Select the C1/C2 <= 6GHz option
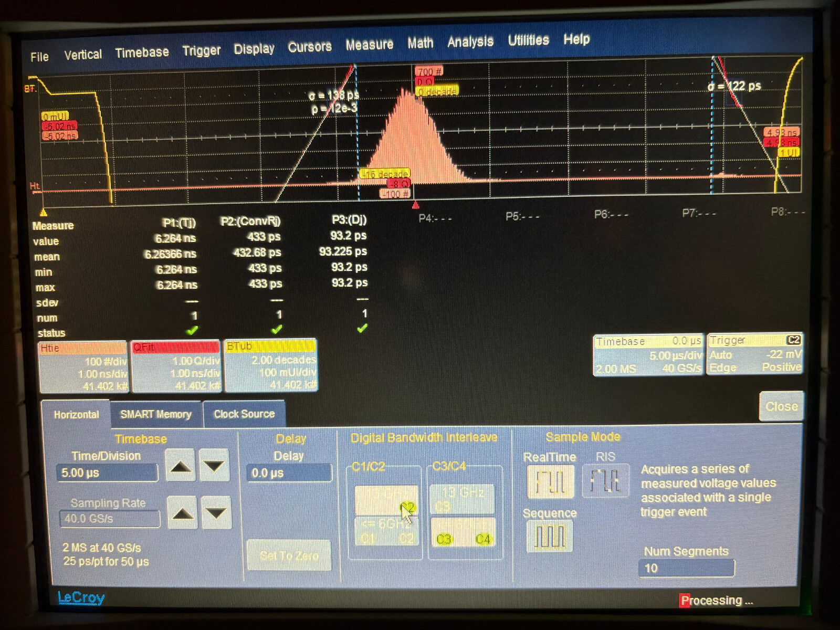The height and width of the screenshot is (630, 840). [386, 531]
